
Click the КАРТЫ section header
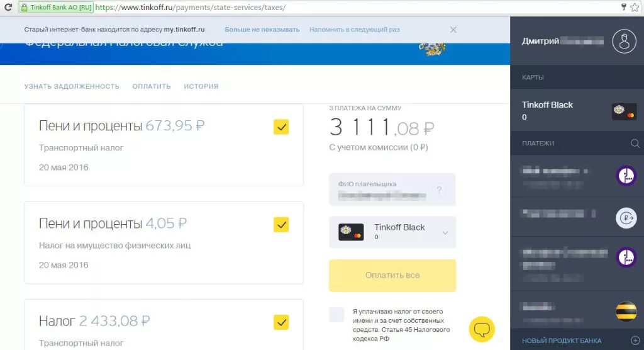click(x=533, y=77)
